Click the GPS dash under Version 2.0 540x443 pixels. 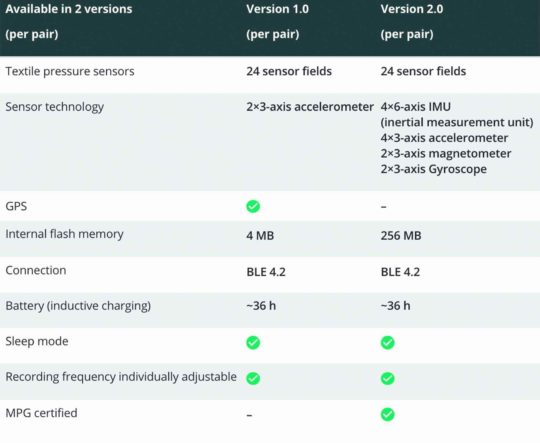click(384, 207)
